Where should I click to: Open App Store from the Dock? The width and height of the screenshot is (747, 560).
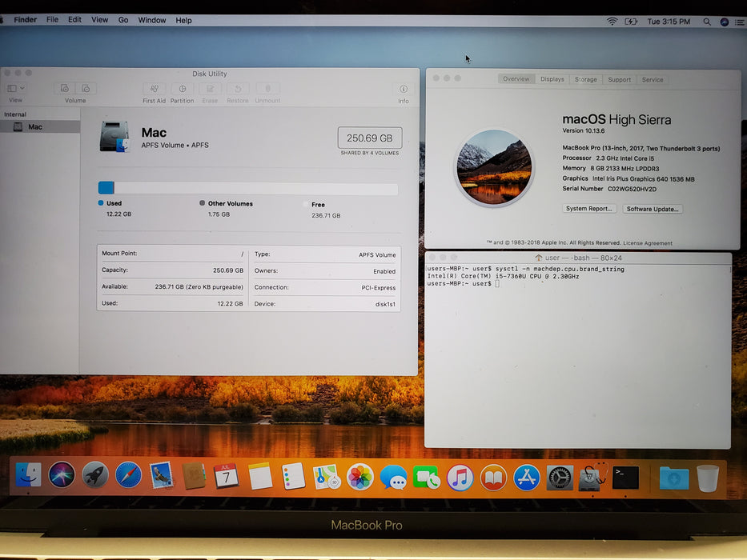point(527,478)
